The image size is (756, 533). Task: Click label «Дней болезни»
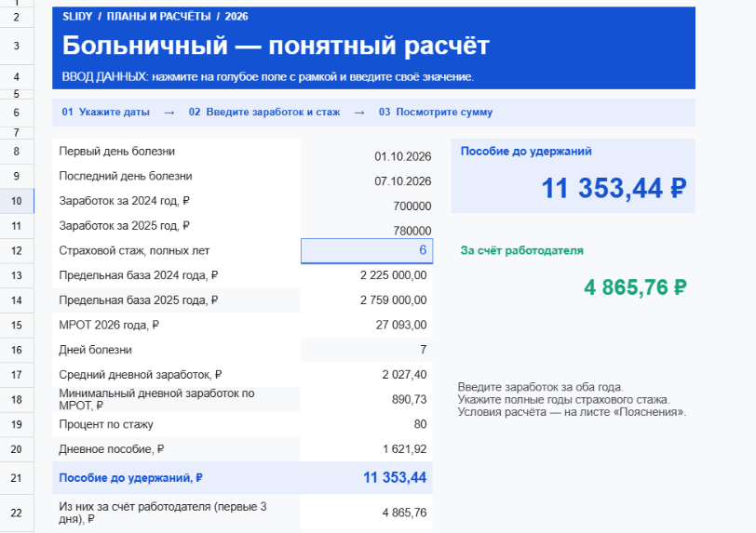95,350
